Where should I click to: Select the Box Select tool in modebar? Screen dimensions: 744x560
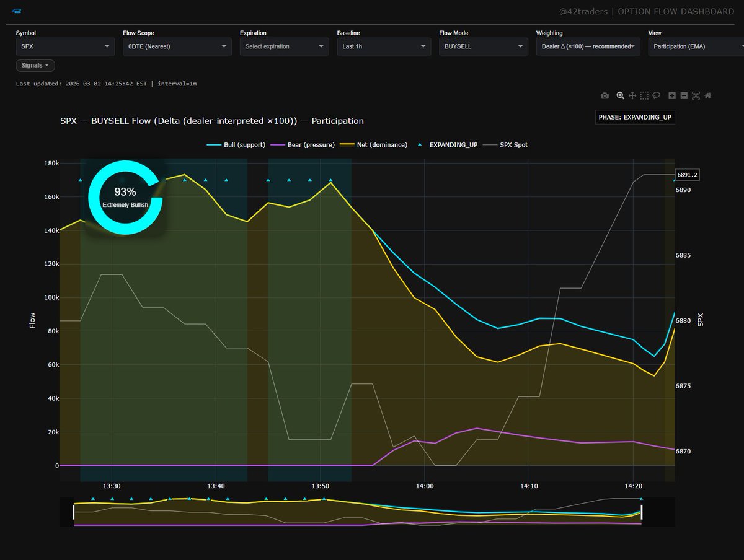coord(645,95)
